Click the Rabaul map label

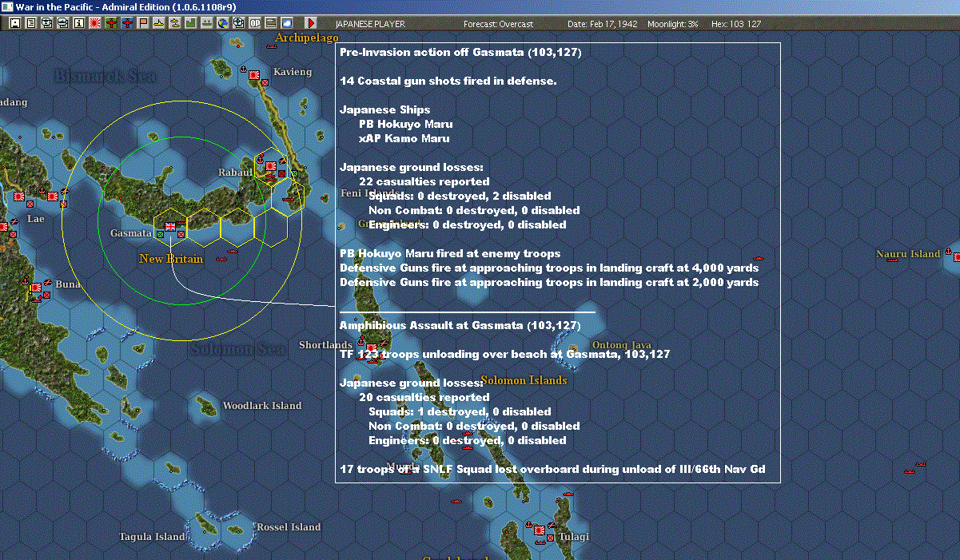coord(236,173)
